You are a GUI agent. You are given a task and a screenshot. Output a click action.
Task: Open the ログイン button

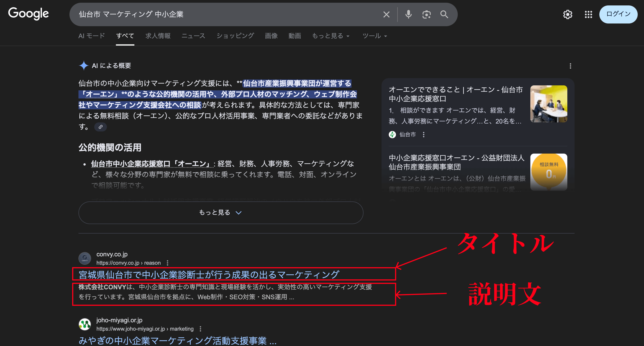[618, 14]
